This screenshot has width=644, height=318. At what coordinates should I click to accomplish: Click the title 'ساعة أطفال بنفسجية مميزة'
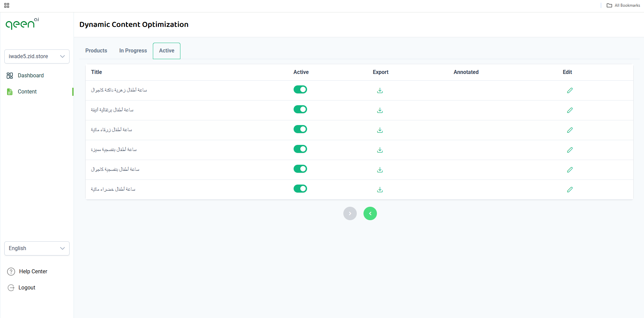click(x=114, y=150)
